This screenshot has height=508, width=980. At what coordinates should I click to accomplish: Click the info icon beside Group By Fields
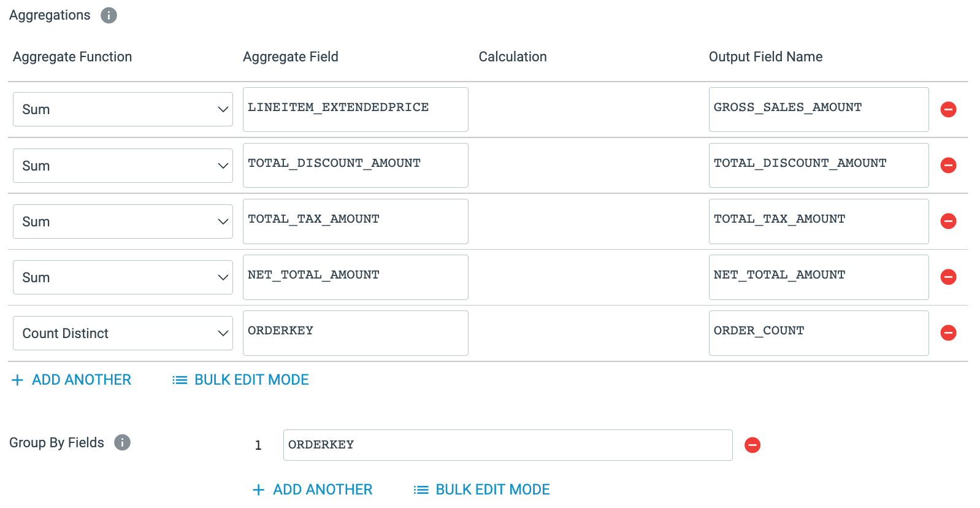point(122,442)
